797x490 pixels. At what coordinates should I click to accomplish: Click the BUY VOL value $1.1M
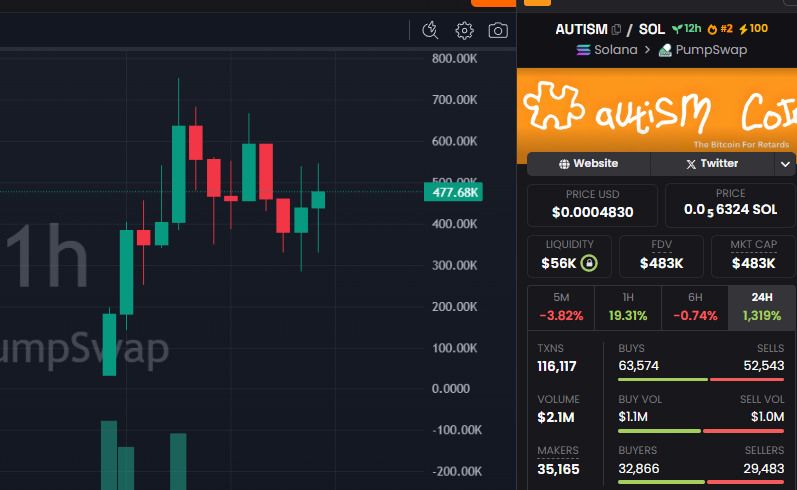(633, 417)
